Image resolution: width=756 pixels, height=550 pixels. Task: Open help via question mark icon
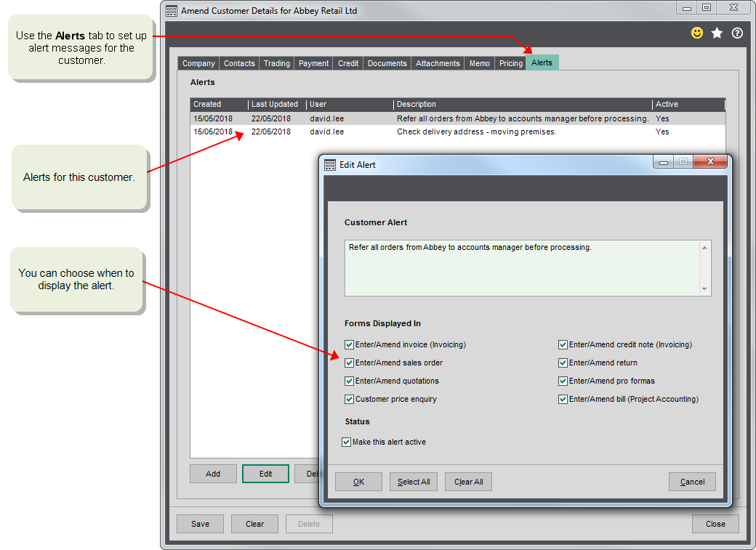click(x=737, y=33)
